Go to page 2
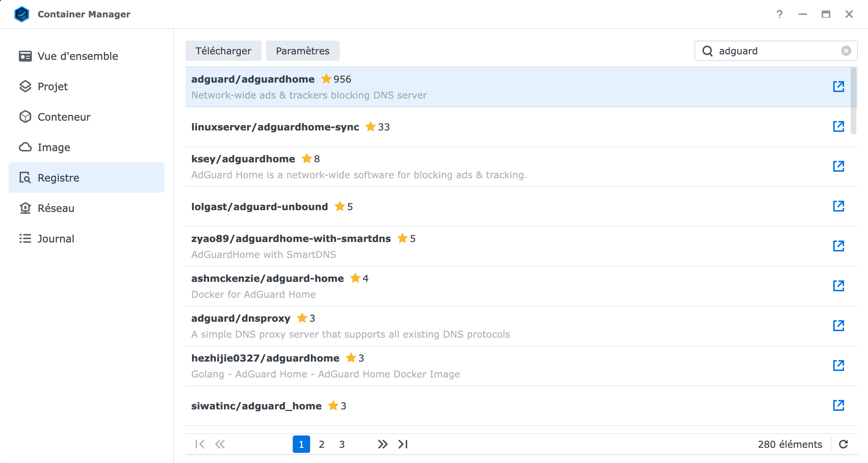The height and width of the screenshot is (463, 868). [321, 444]
